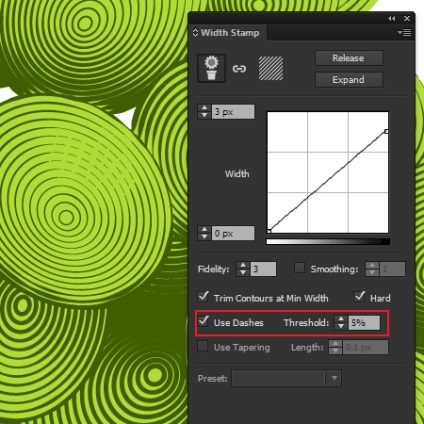
Task: Increase the Fidelity stepper value
Action: pyautogui.click(x=243, y=265)
